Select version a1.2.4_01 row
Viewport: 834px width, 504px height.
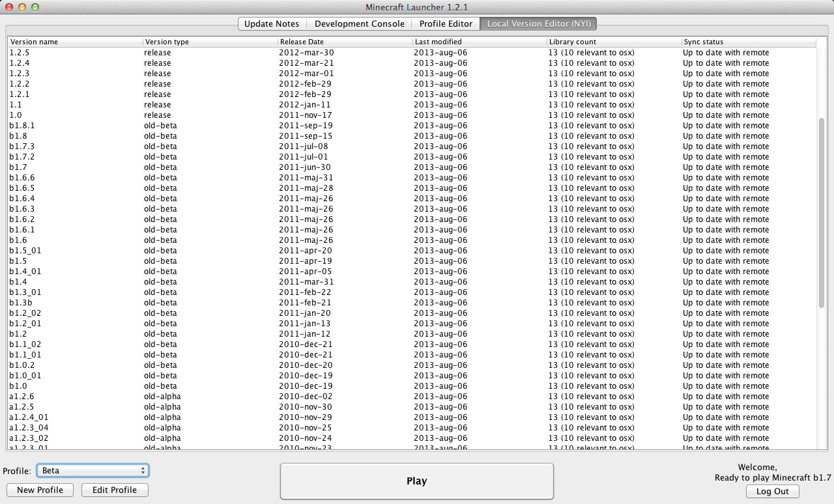[x=412, y=417]
